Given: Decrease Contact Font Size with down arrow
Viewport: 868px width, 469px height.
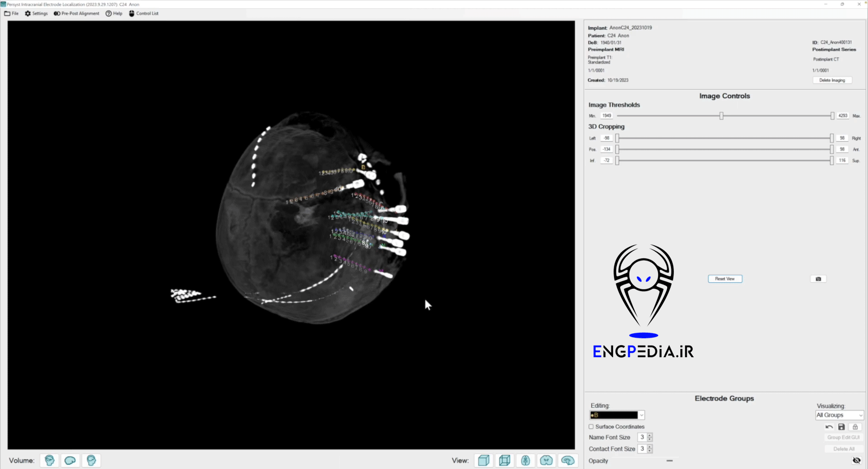Looking at the screenshot, I should coord(650,451).
